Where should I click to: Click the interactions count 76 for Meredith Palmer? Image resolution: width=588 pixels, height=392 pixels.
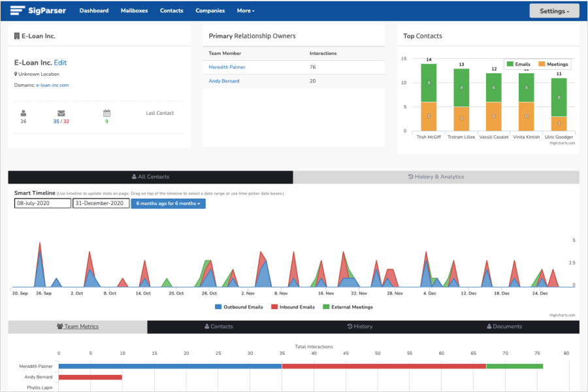[x=313, y=67]
